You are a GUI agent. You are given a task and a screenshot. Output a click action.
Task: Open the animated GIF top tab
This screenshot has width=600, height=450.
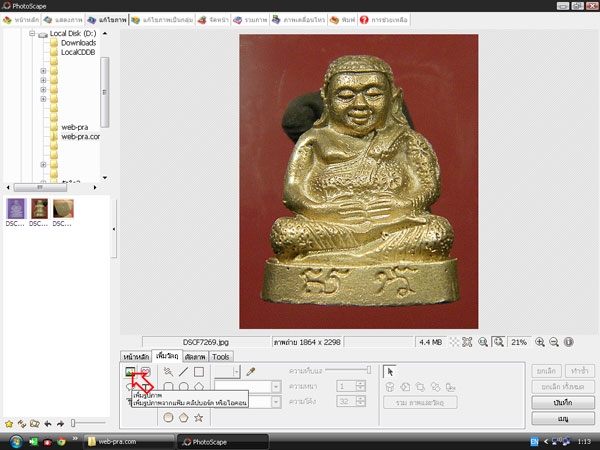[298, 20]
